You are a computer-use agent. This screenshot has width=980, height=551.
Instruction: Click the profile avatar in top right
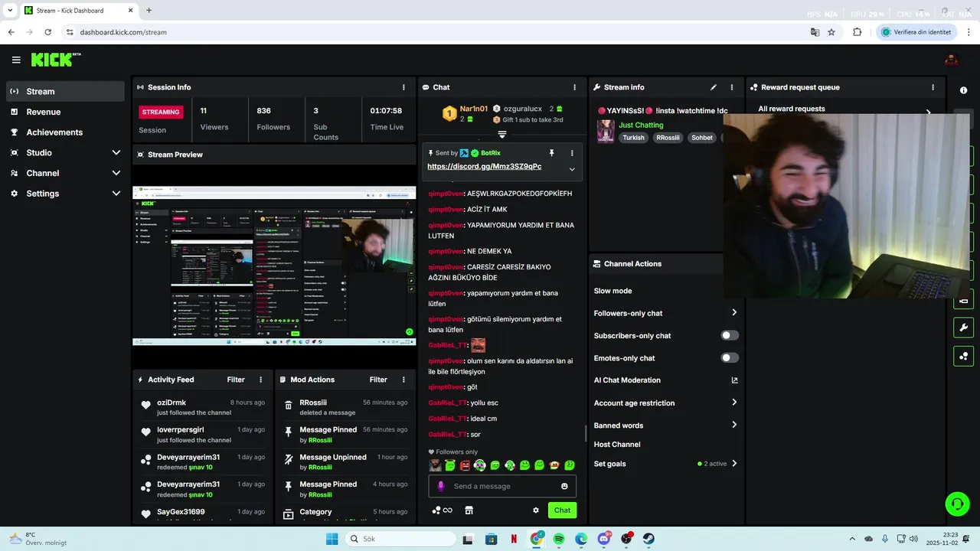point(951,60)
